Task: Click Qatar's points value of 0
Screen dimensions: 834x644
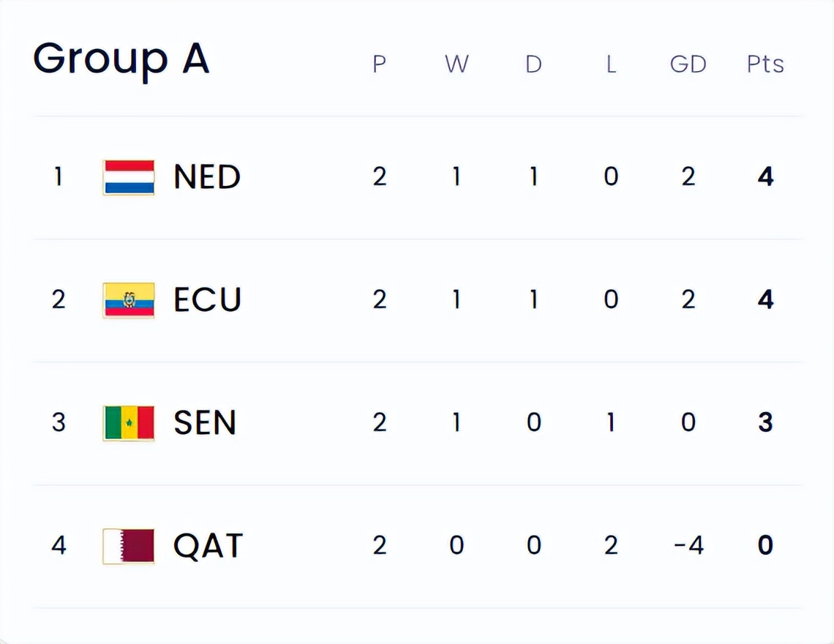Action: pos(765,546)
